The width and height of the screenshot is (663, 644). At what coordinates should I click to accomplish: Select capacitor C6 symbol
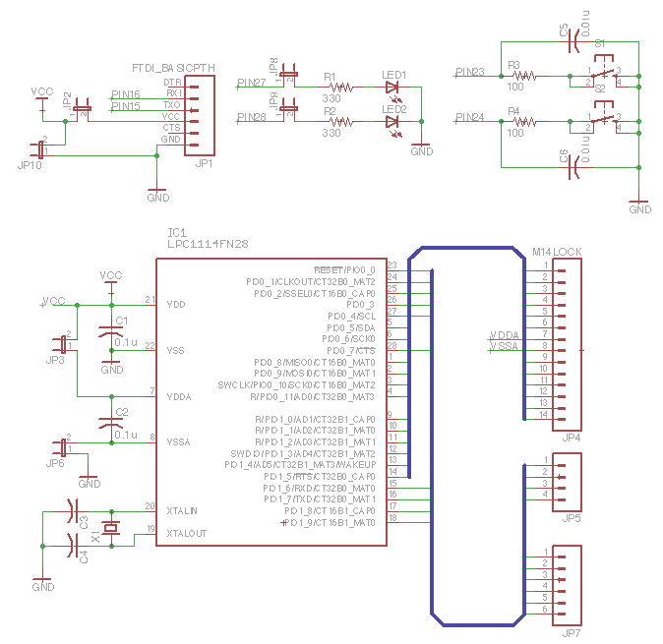[573, 167]
